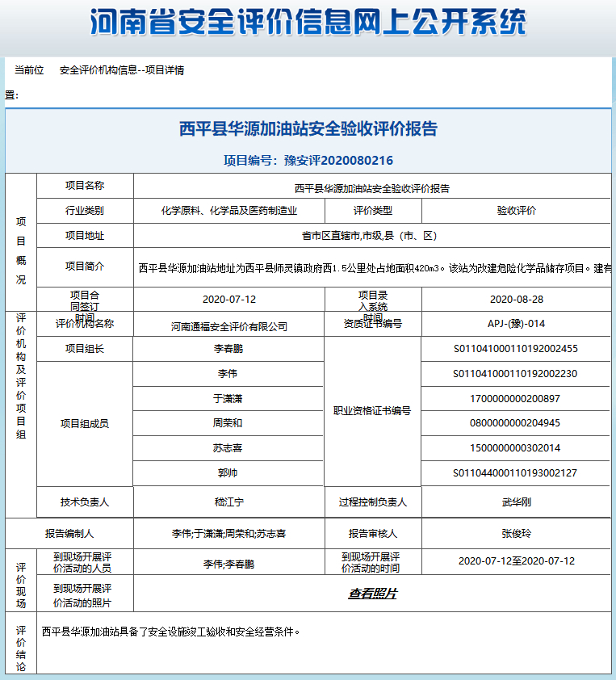This screenshot has height=680, width=616.
Task: Click project name value in 项目名称 row
Action: pyautogui.click(x=372, y=188)
